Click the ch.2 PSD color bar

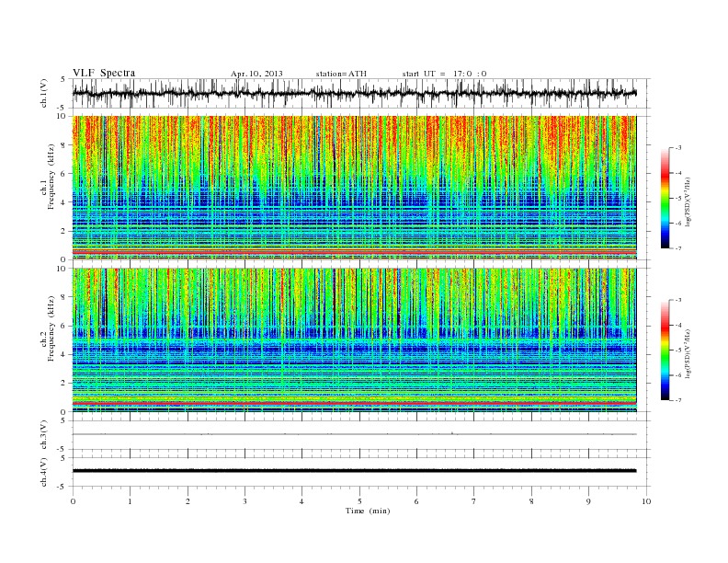[x=665, y=350]
